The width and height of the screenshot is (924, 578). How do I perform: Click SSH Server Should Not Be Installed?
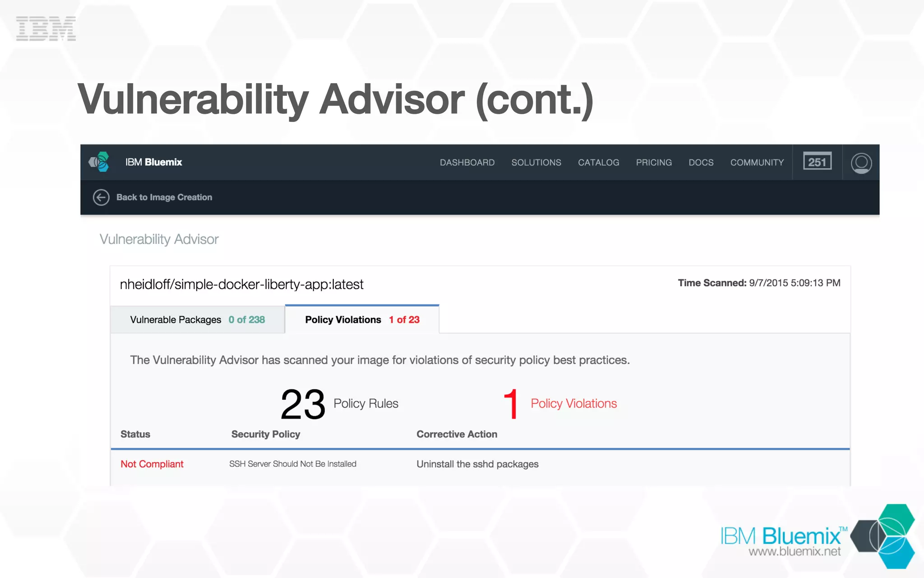point(293,464)
